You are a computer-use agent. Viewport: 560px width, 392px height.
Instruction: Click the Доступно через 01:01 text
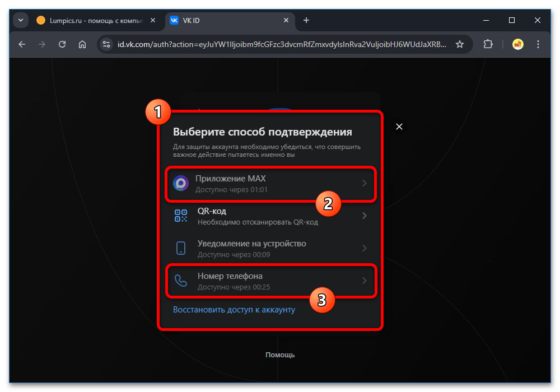click(x=231, y=190)
